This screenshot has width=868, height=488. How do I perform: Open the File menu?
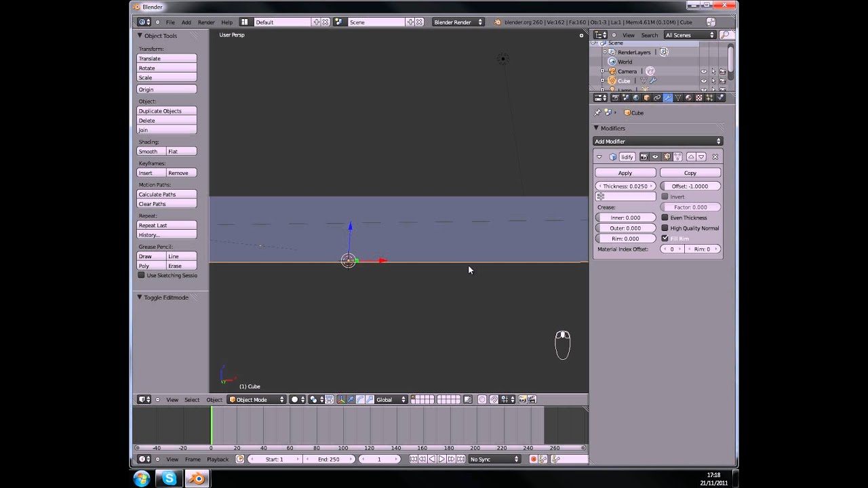pos(170,22)
